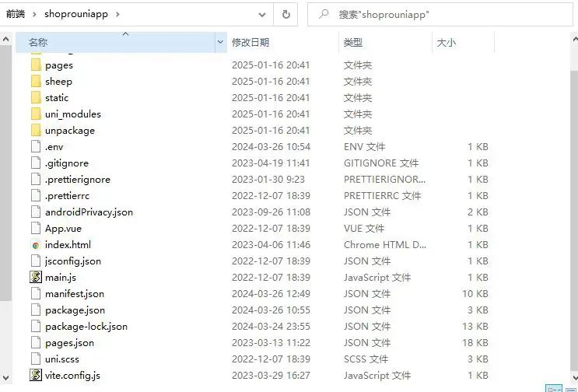Image resolution: width=578 pixels, height=392 pixels.
Task: Click the file list scroll down arrow
Action: [x=574, y=377]
